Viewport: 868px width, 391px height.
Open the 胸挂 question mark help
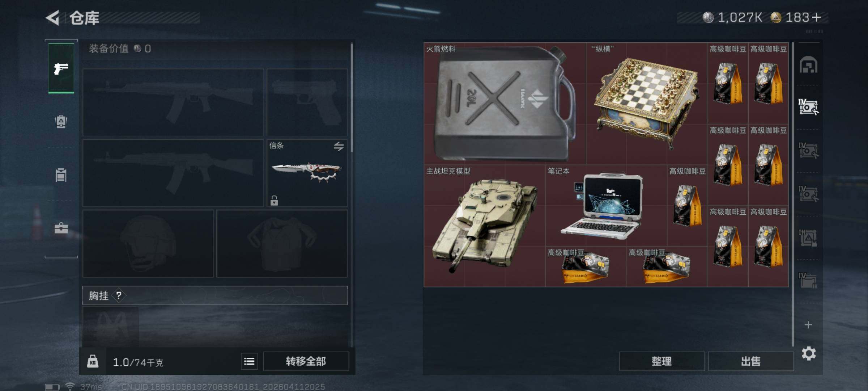(x=119, y=295)
